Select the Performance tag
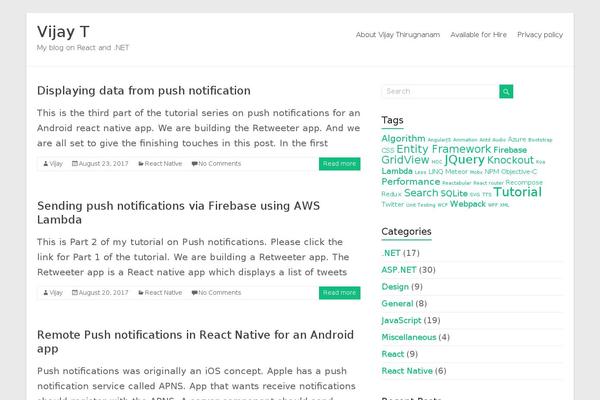Viewport: 600px width, 400px height. pos(411,182)
